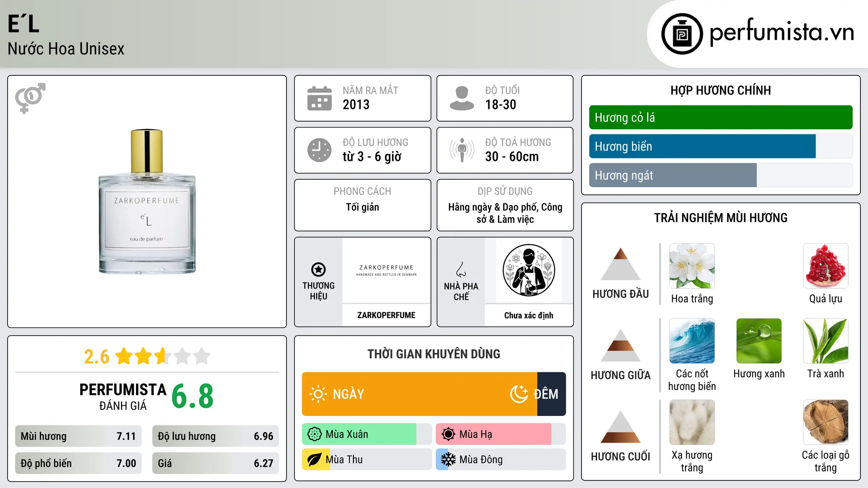Click the Perfumista đánh giá label

pos(123,396)
